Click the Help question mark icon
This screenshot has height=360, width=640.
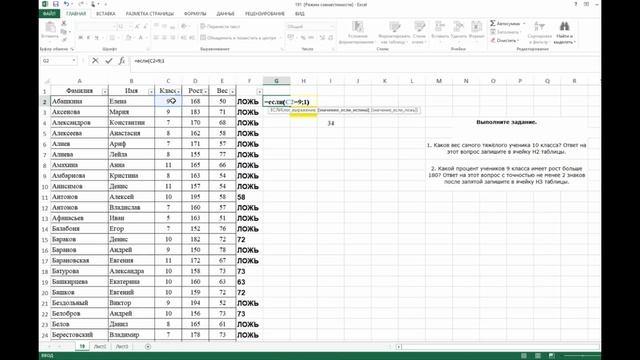tap(576, 4)
